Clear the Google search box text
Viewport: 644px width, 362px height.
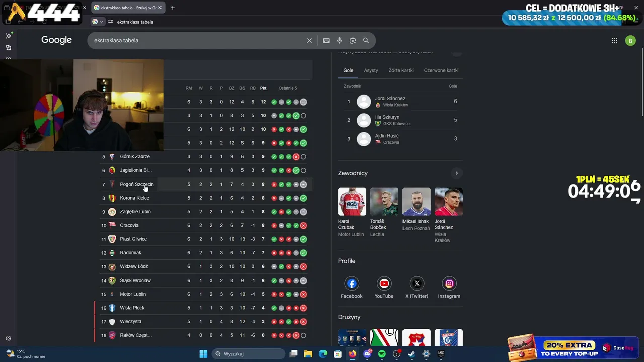click(309, 41)
